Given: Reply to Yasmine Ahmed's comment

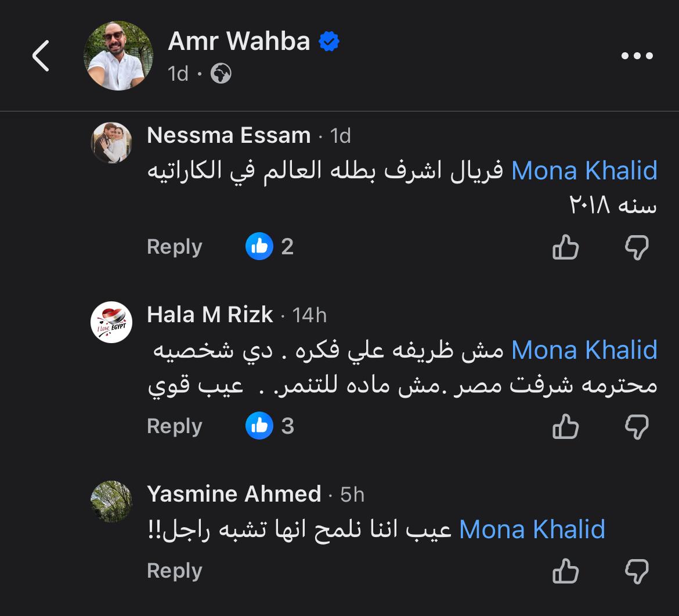Looking at the screenshot, I should pyautogui.click(x=174, y=571).
